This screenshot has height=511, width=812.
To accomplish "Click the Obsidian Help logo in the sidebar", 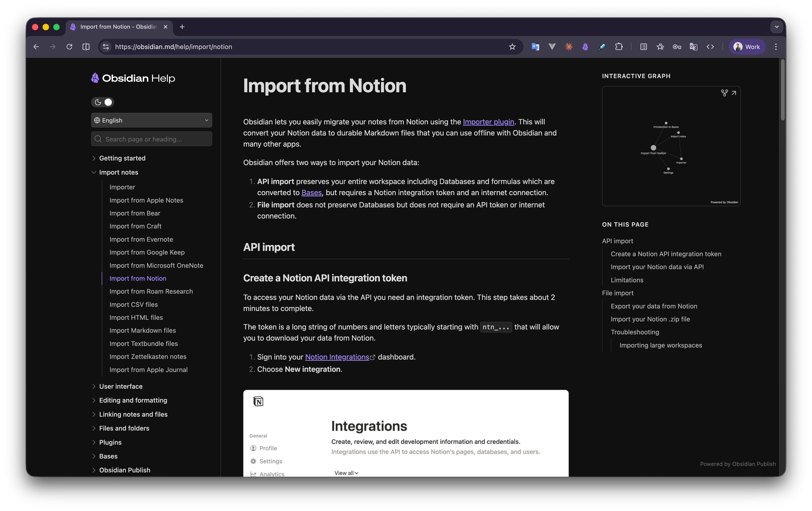I will (132, 78).
